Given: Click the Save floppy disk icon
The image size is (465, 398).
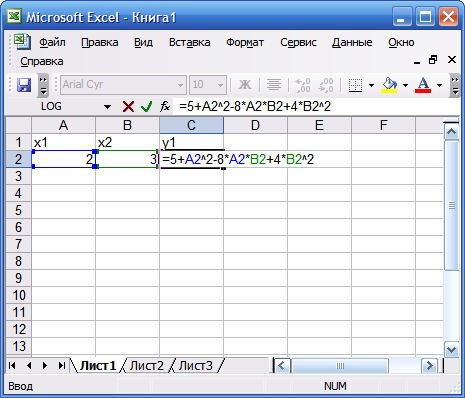Looking at the screenshot, I should 24,85.
